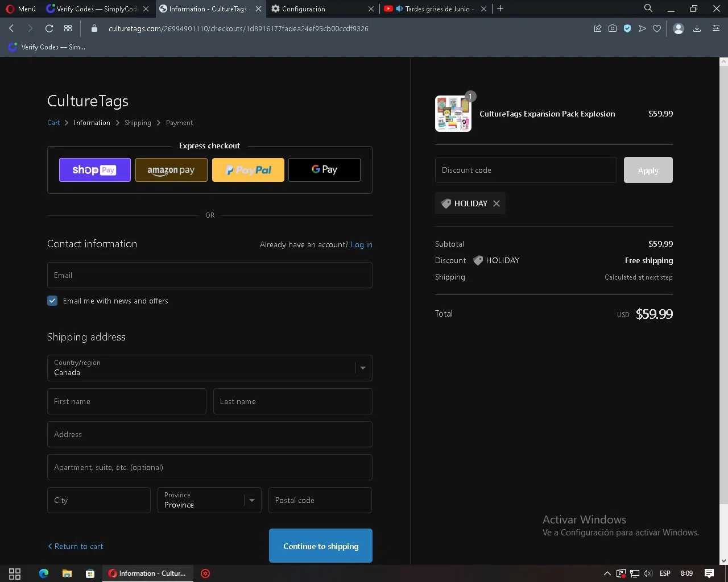Click the Return to cart link
This screenshot has width=728, height=582.
tap(76, 546)
